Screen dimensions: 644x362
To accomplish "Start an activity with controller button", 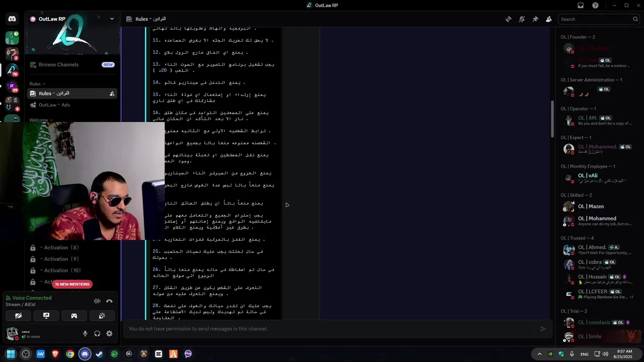I will click(x=74, y=316).
